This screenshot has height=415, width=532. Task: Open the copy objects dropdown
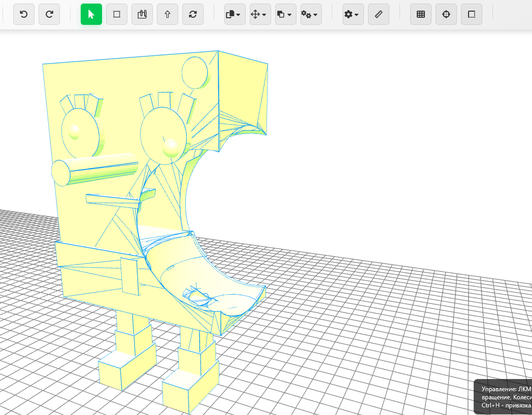point(235,14)
